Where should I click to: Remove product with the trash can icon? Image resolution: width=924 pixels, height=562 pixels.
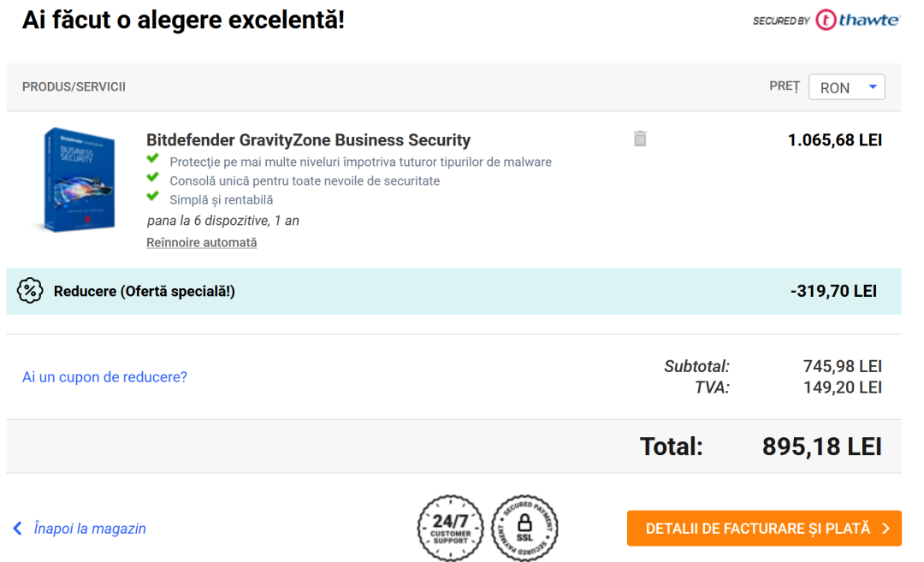(640, 139)
